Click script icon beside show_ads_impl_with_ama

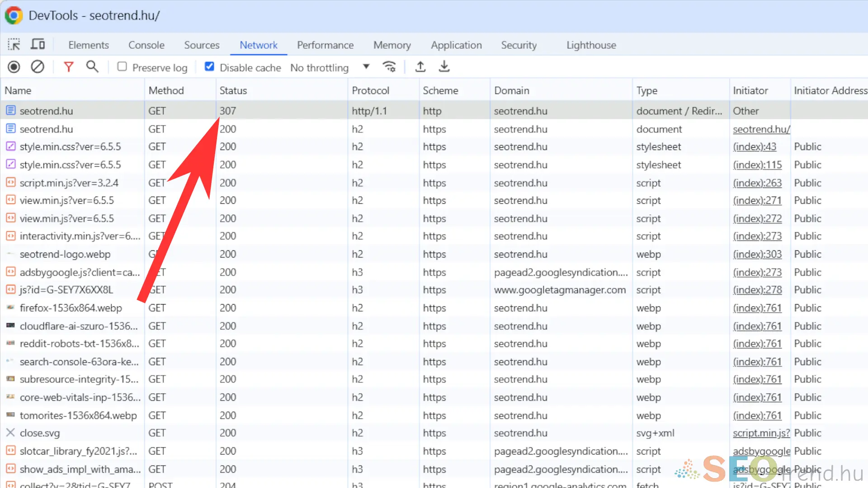tap(11, 469)
